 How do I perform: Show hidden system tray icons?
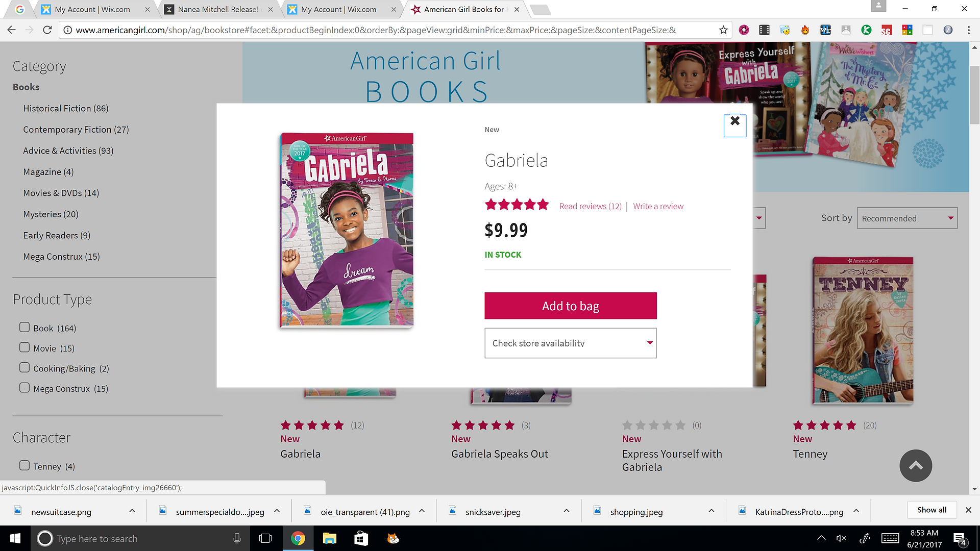click(x=821, y=538)
